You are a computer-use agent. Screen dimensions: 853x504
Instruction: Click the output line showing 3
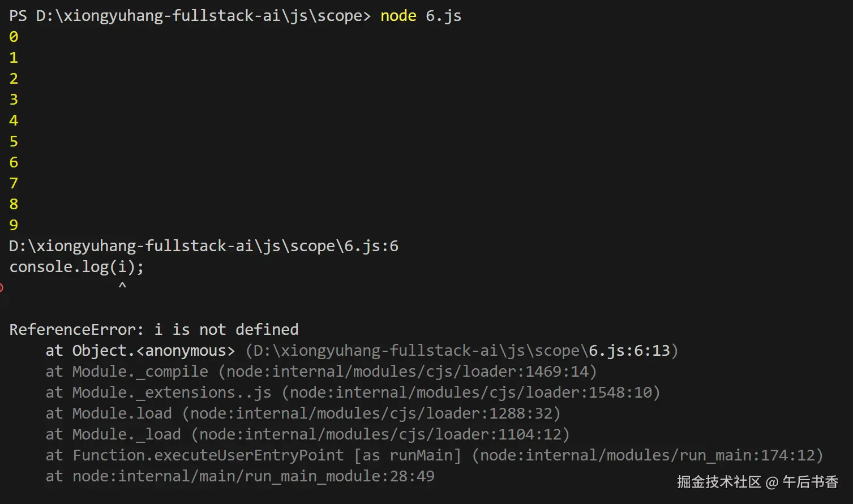(x=14, y=100)
